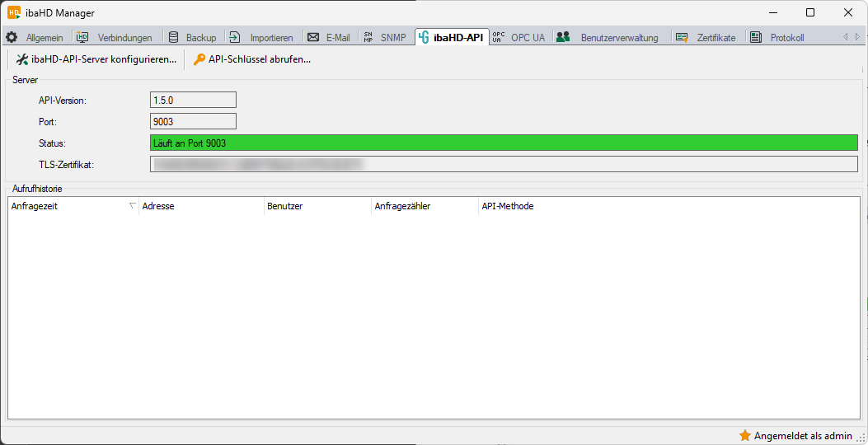The width and height of the screenshot is (868, 445).
Task: Click the green status bar 'Läuft an Port 9003'
Action: (504, 143)
